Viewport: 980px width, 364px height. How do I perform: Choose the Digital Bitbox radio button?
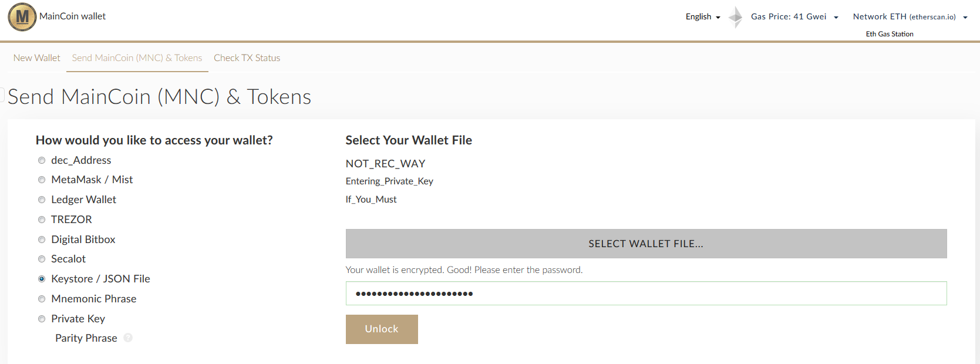pyautogui.click(x=42, y=240)
